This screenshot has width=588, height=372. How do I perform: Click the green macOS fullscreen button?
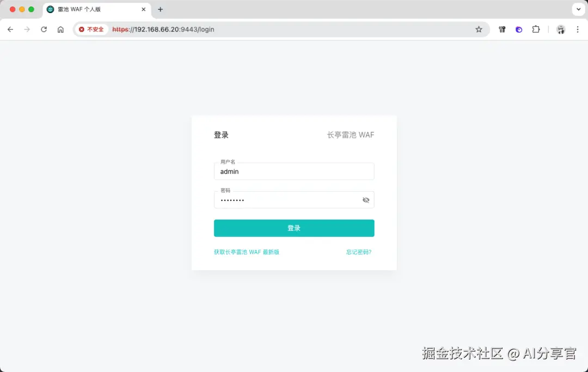31,9
